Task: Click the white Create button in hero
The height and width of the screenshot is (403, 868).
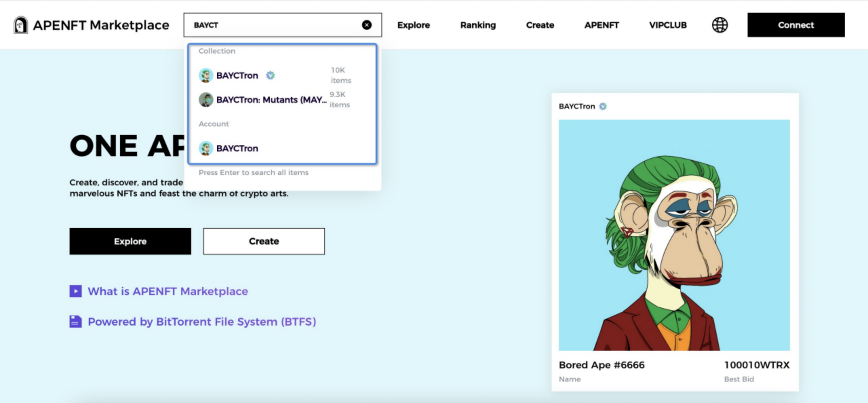Action: point(264,241)
